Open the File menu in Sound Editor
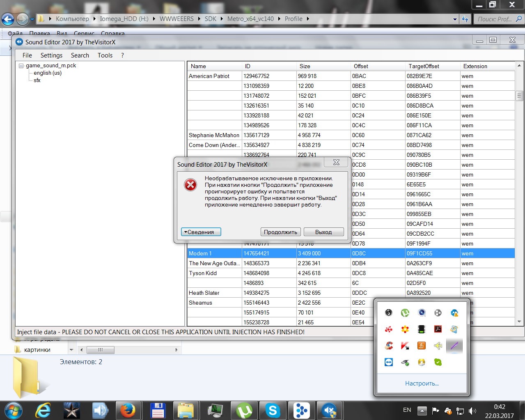The width and height of the screenshot is (525, 420). tap(27, 55)
